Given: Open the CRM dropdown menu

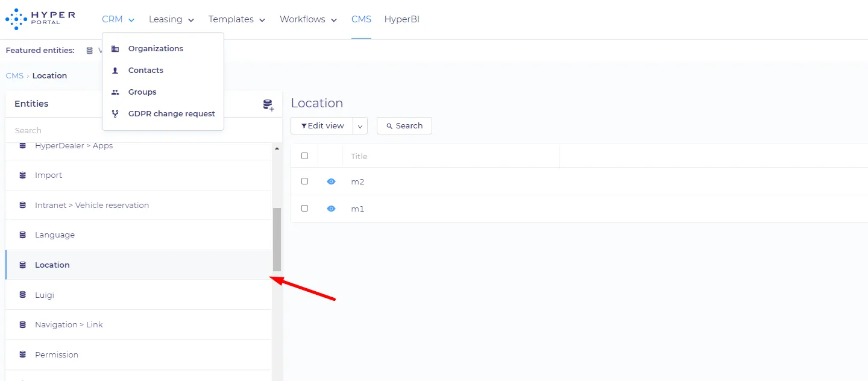Looking at the screenshot, I should [x=118, y=19].
